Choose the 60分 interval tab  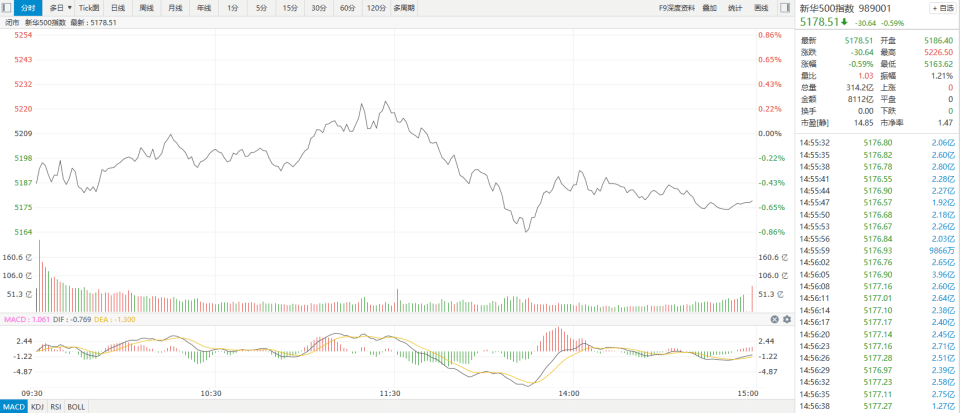click(347, 7)
